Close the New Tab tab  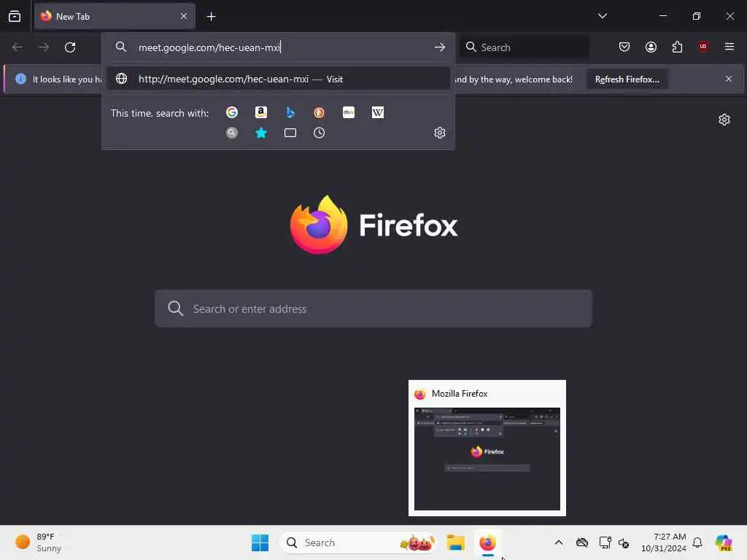point(184,16)
